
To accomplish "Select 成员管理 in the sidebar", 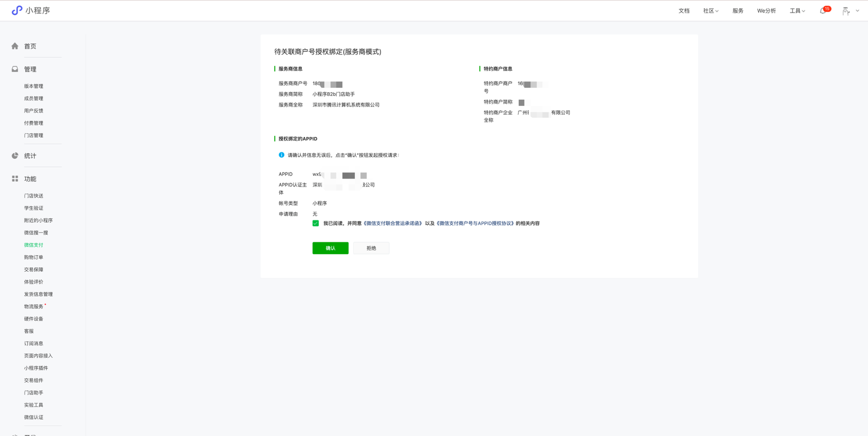I will point(33,99).
